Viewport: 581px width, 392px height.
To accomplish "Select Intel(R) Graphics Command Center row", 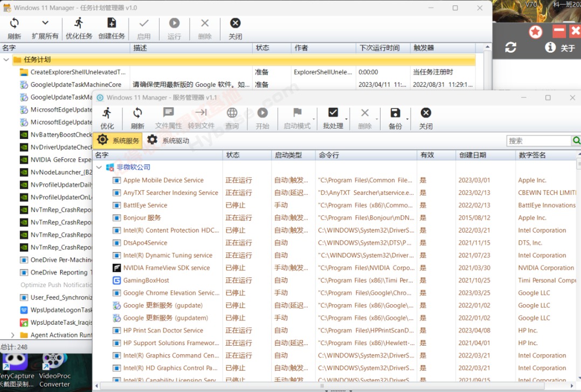I will click(335, 355).
